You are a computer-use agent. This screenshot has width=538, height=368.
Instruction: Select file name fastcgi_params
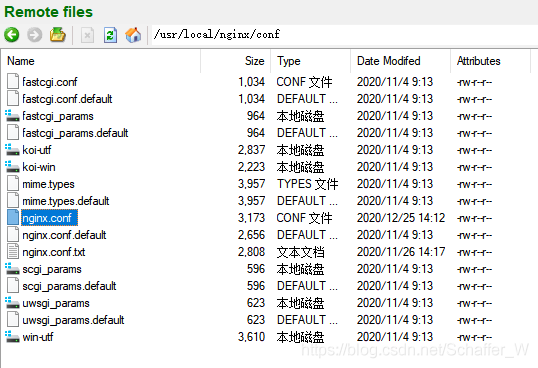[58, 116]
